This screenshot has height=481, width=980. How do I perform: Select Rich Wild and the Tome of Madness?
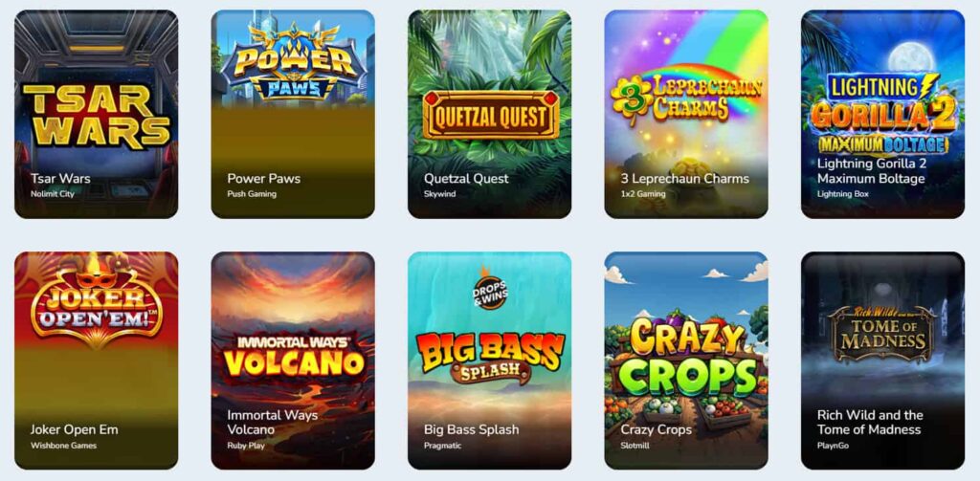tap(882, 361)
